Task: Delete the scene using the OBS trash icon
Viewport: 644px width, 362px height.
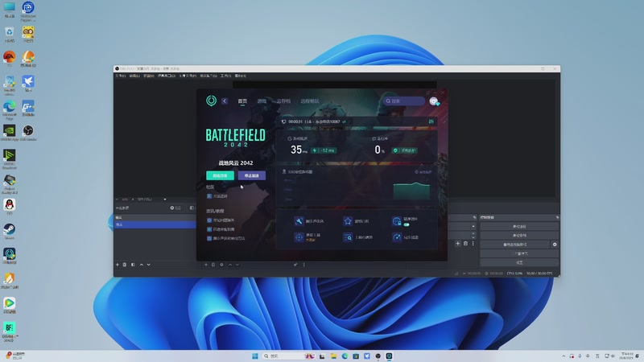Action: tap(125, 265)
